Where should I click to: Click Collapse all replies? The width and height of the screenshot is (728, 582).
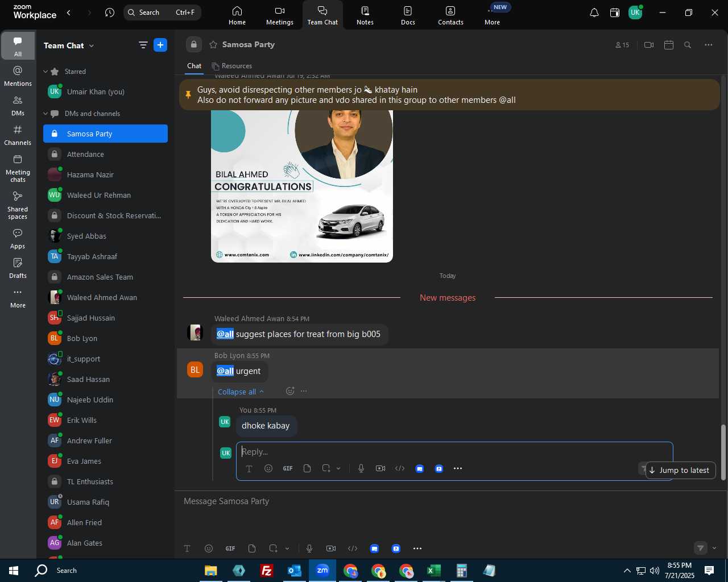[x=241, y=392]
